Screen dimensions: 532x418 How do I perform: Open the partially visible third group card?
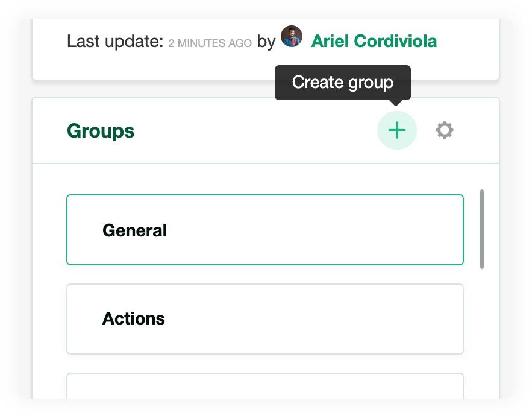click(265, 386)
